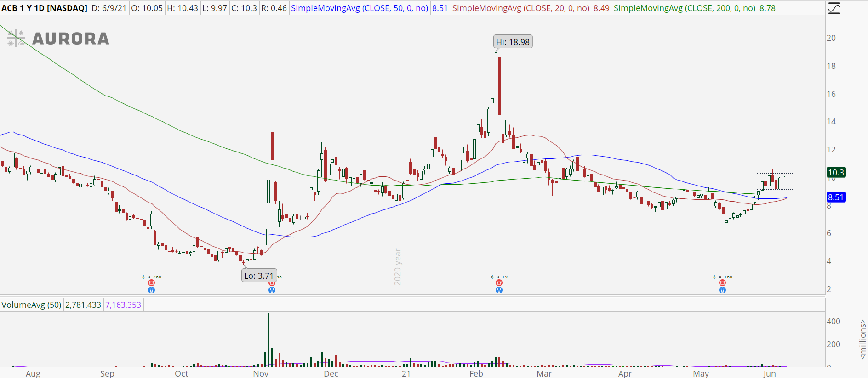Click the ACB 1 Y 1D [NASDAQ] symbol label
The image size is (868, 378).
[45, 8]
